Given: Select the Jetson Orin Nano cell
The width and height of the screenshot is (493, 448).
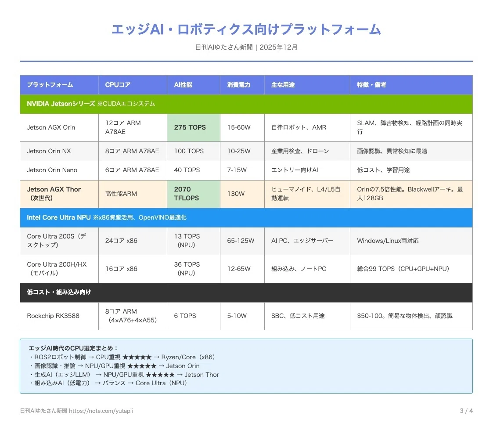Looking at the screenshot, I should pyautogui.click(x=59, y=170).
